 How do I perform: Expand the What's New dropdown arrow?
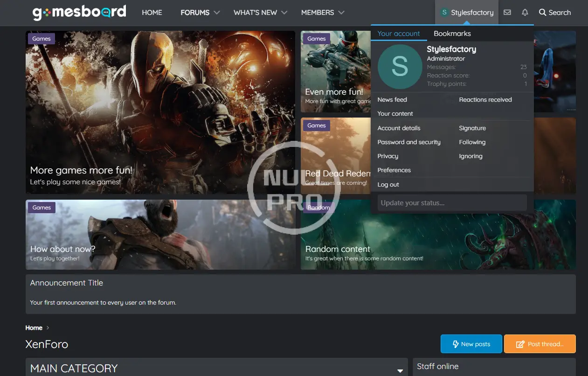284,13
